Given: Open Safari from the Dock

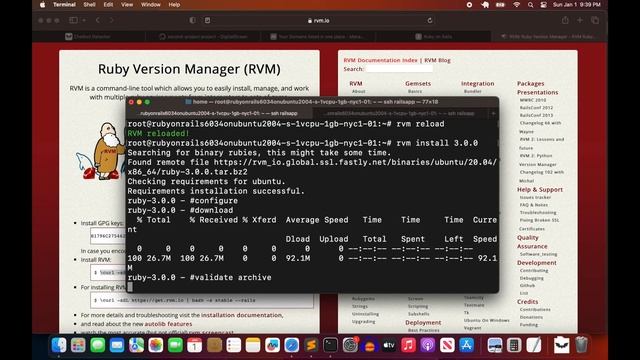Looking at the screenshot, I should pyautogui.click(x=291, y=345).
